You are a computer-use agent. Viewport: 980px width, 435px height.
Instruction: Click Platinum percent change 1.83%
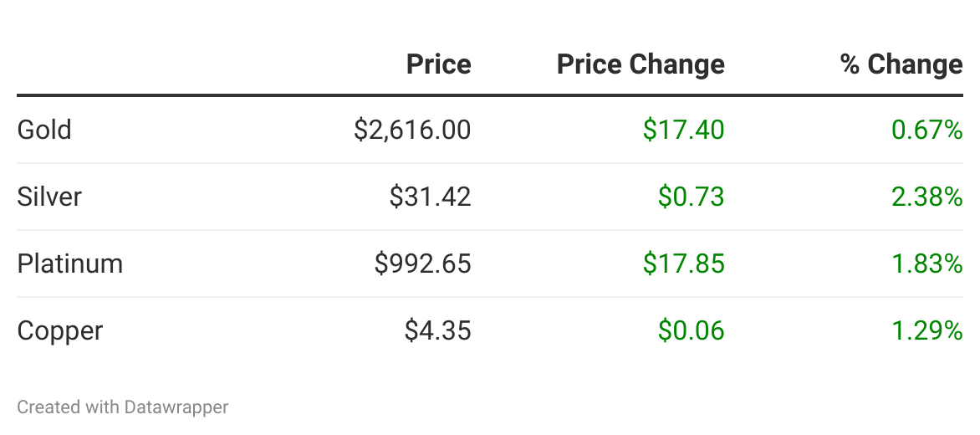[927, 264]
